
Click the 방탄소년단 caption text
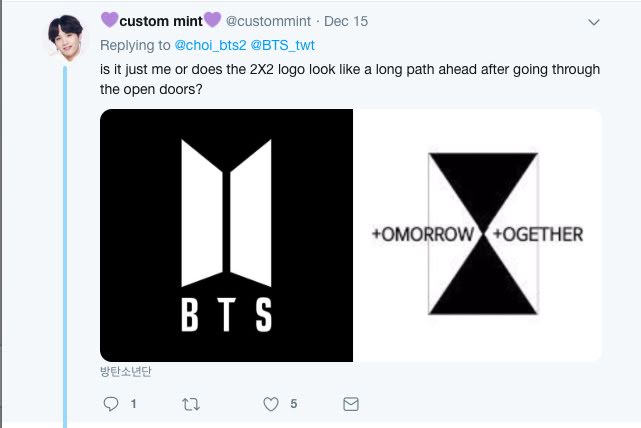(x=126, y=371)
